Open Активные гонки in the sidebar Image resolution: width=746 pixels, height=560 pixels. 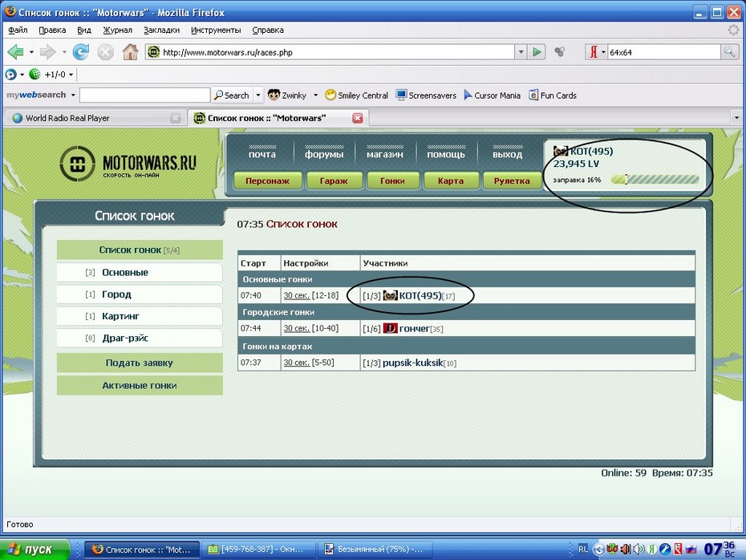pyautogui.click(x=140, y=385)
